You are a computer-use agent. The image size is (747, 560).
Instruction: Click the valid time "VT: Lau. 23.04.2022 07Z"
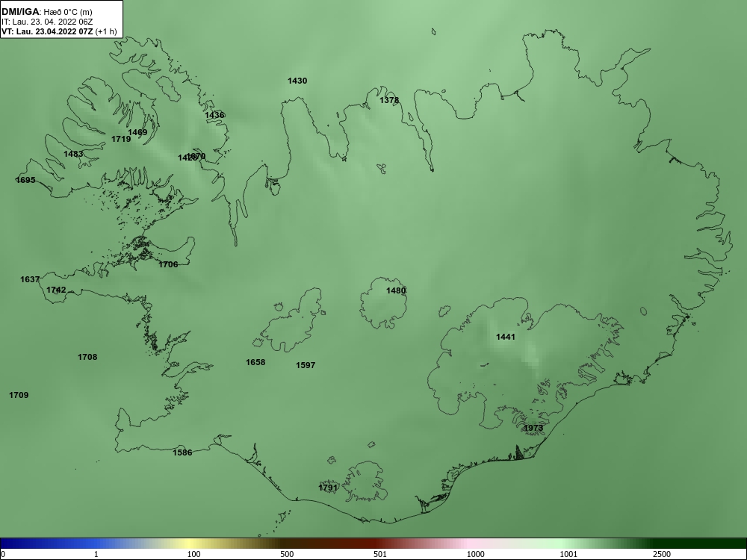tap(47, 32)
